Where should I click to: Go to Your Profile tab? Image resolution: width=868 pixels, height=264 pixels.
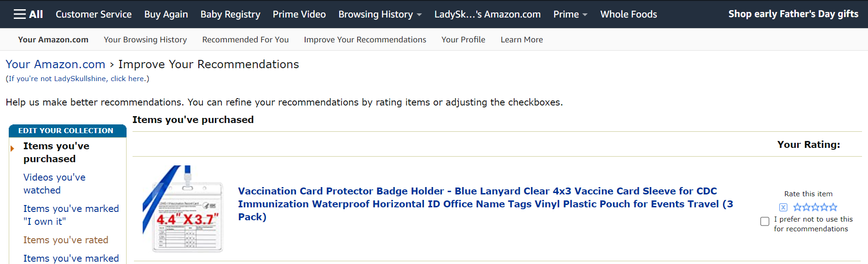point(463,40)
